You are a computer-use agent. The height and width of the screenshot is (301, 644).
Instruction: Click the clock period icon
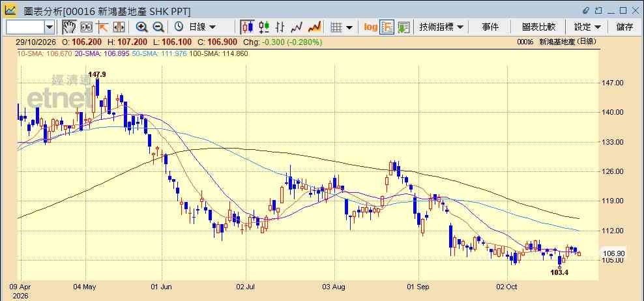179,27
